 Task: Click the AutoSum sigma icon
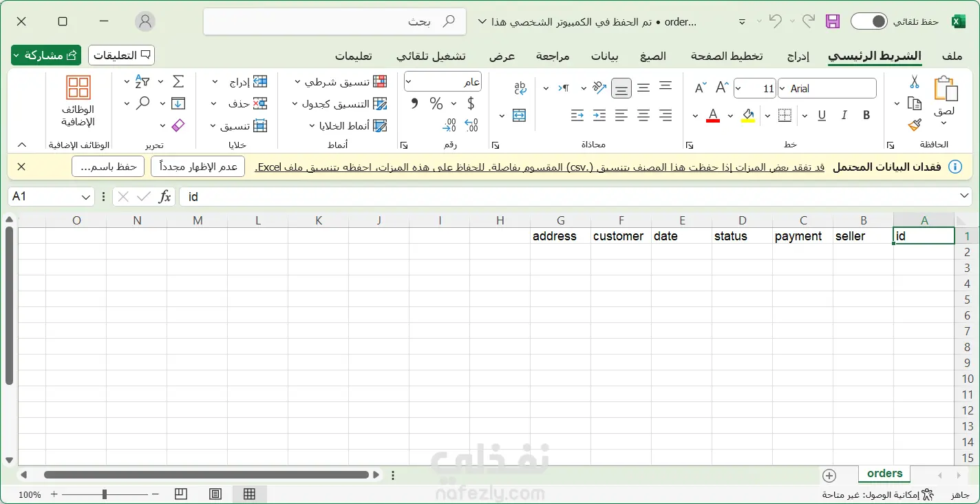[178, 82]
